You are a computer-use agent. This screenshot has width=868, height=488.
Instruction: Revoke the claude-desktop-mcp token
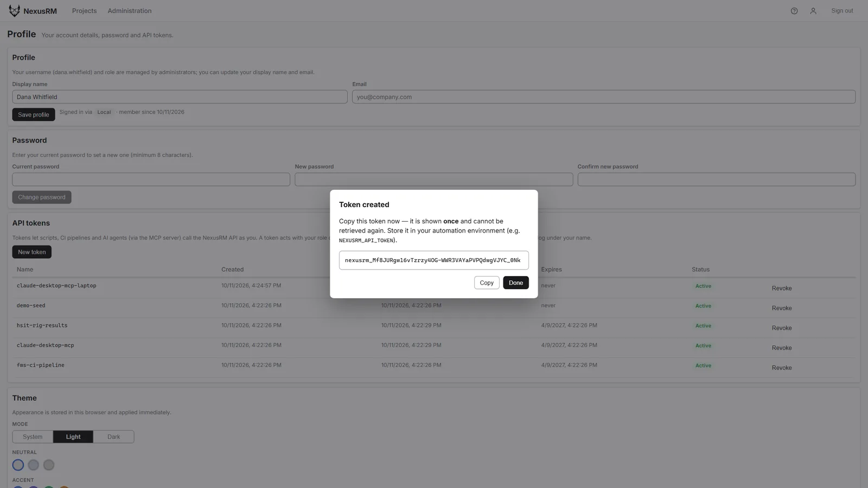tap(782, 348)
